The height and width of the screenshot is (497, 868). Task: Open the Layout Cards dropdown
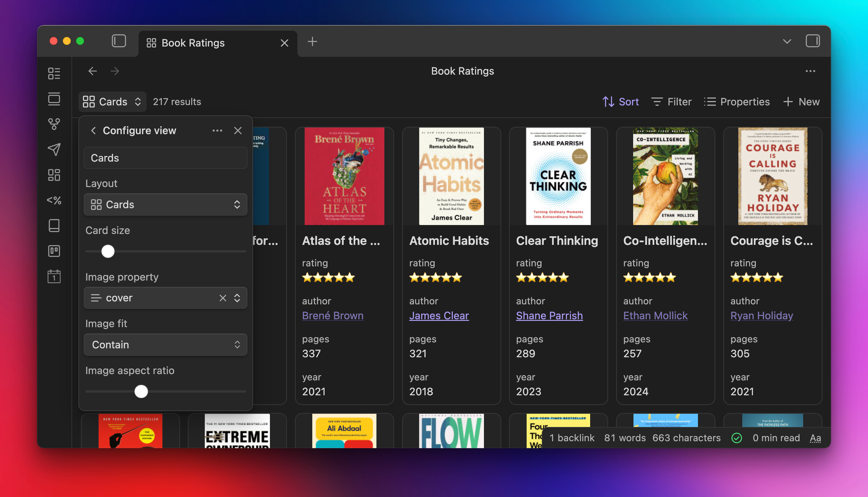point(165,205)
